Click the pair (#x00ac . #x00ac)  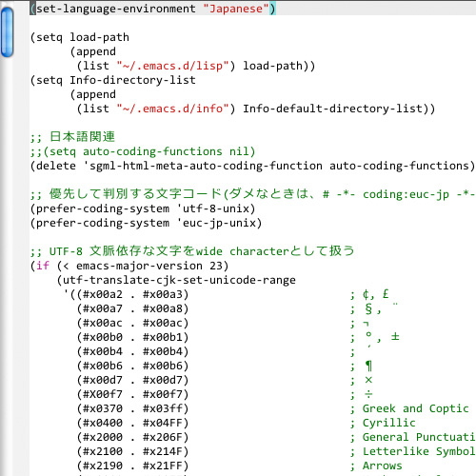coord(132,323)
